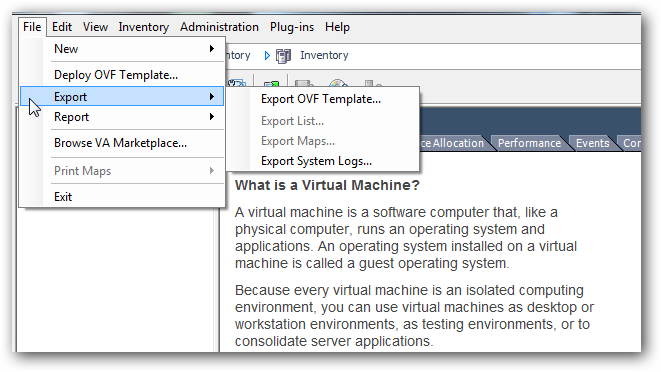Switch to the Events tab

pyautogui.click(x=592, y=143)
